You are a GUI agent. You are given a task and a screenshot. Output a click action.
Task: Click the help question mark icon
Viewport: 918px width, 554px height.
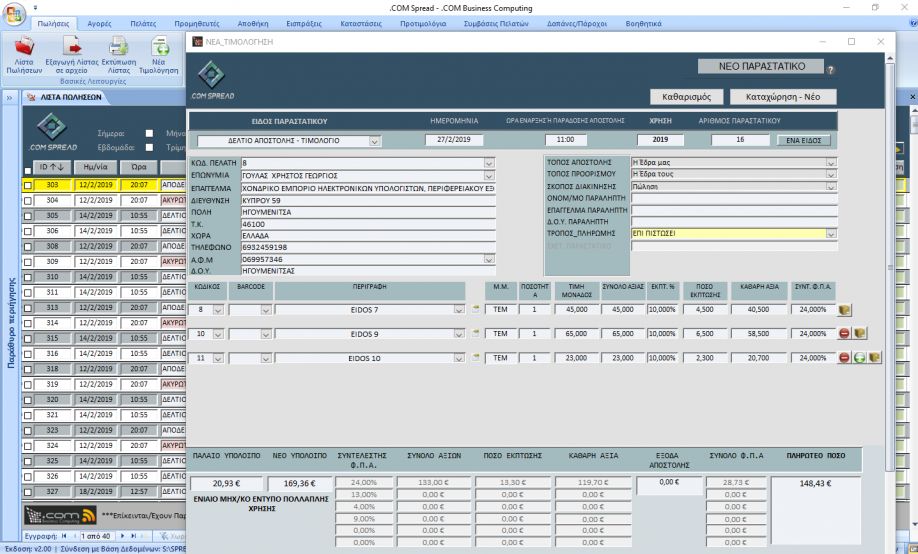(830, 70)
